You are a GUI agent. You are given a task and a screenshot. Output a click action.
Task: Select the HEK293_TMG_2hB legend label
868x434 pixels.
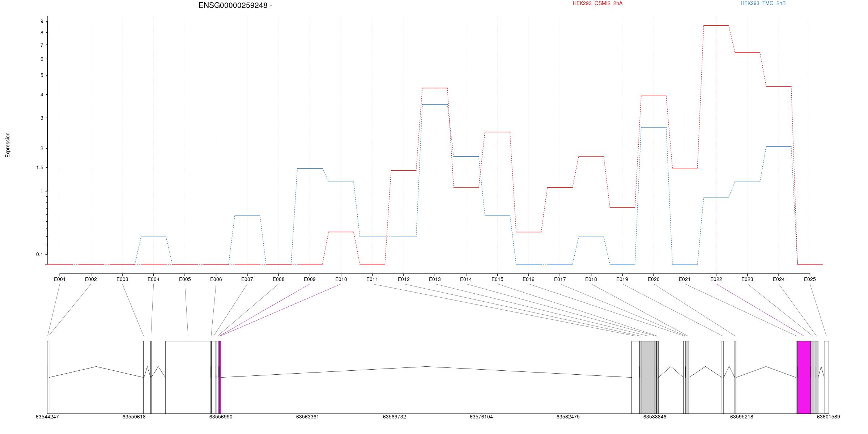(763, 3)
